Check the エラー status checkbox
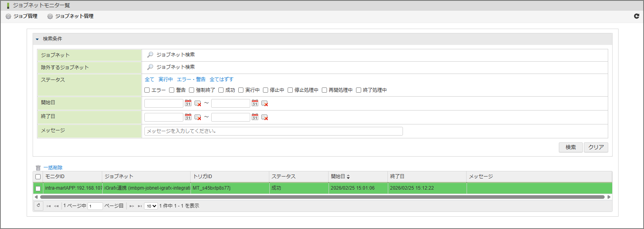The image size is (644, 229). [147, 90]
